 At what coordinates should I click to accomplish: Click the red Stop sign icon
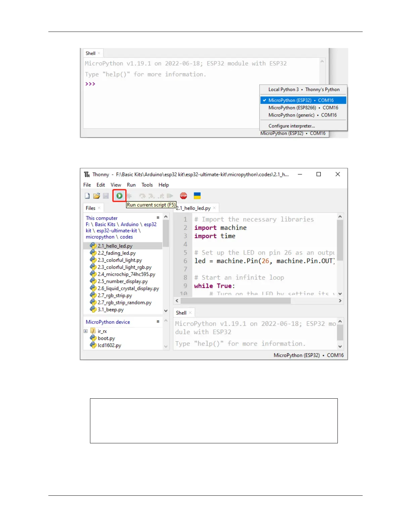[183, 196]
